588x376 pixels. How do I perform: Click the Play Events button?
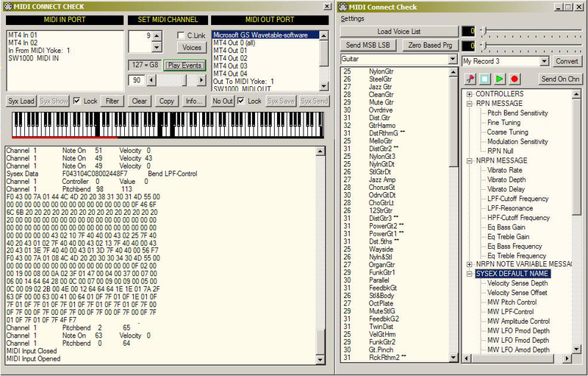pos(185,65)
